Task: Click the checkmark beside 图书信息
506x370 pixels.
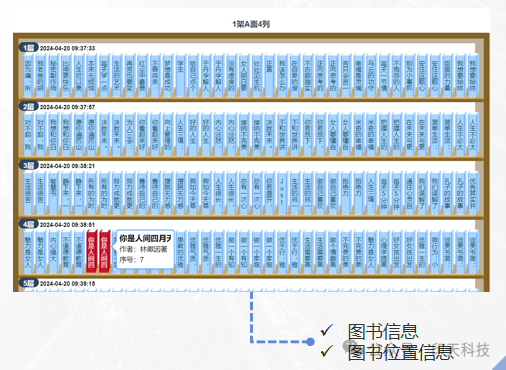Action: pos(327,330)
